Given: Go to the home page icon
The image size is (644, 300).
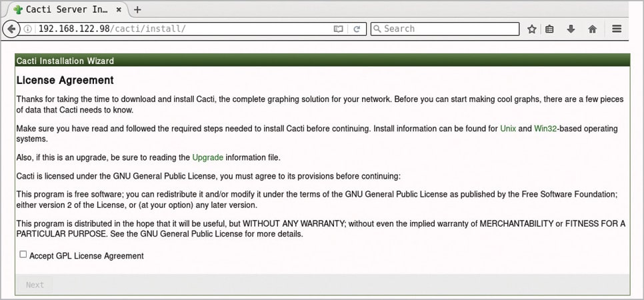Looking at the screenshot, I should (x=592, y=29).
